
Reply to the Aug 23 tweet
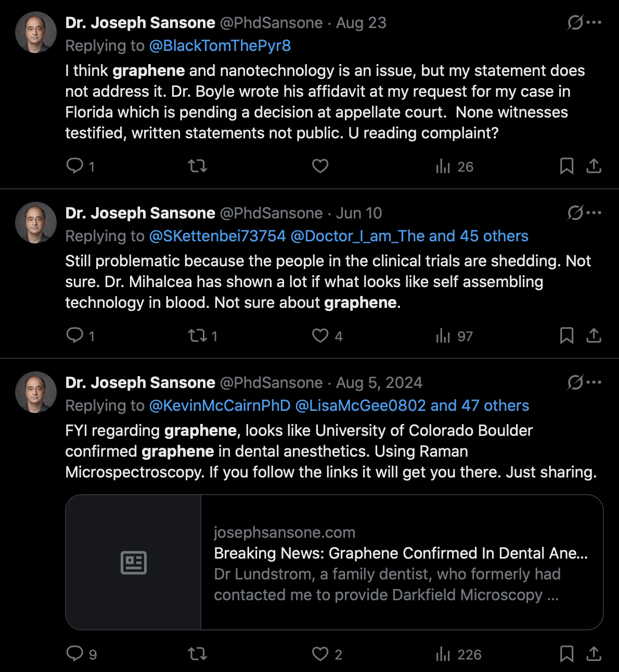tap(80, 166)
